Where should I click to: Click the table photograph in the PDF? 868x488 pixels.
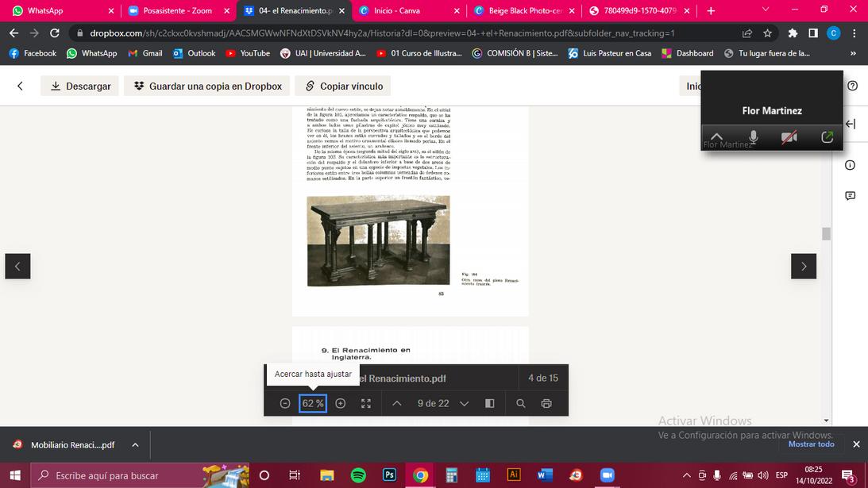379,240
